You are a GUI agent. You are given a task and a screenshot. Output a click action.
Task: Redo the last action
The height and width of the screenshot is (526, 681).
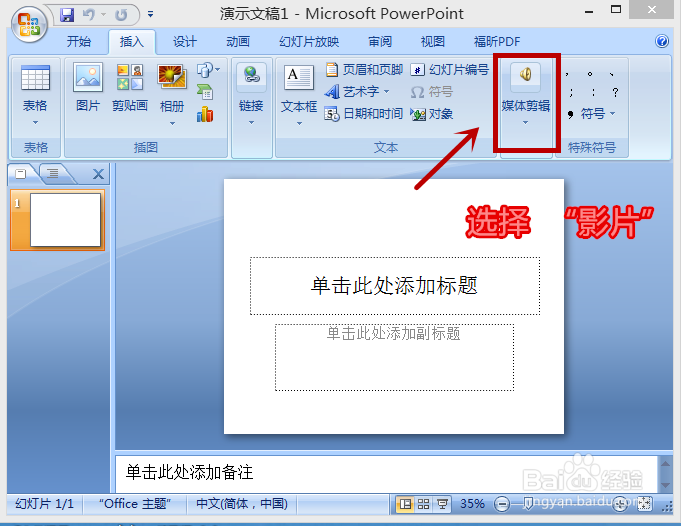coord(121,15)
